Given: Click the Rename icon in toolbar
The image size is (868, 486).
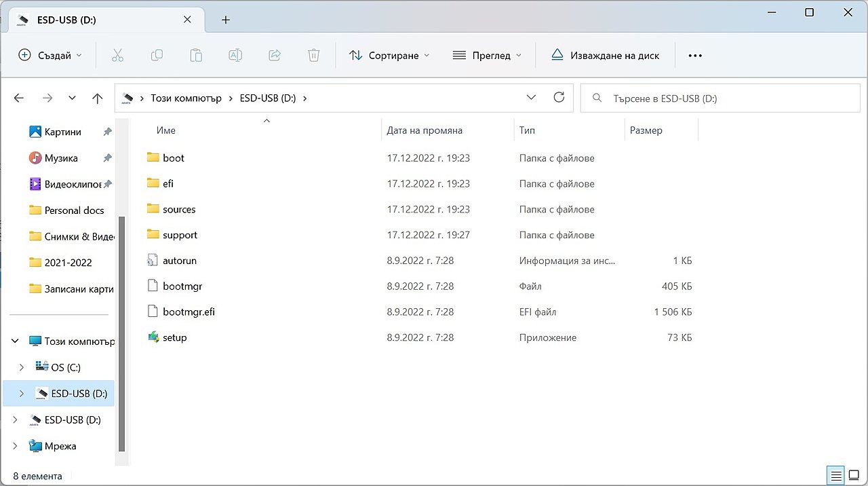Looking at the screenshot, I should (235, 56).
